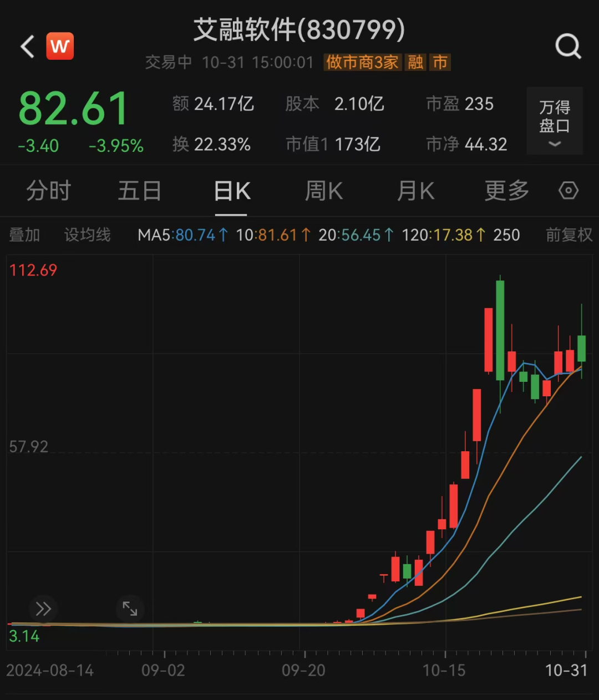Open the orange Wind W logo
599x700 pixels.
pos(60,46)
